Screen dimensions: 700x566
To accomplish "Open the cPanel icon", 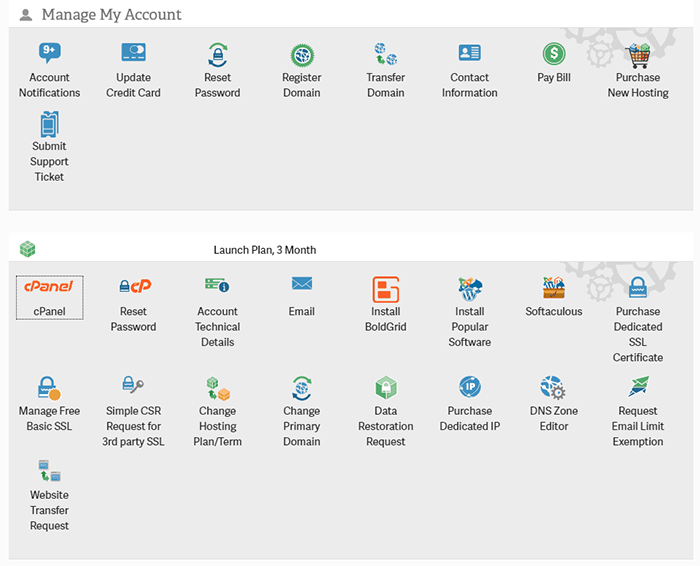I will coord(49,288).
